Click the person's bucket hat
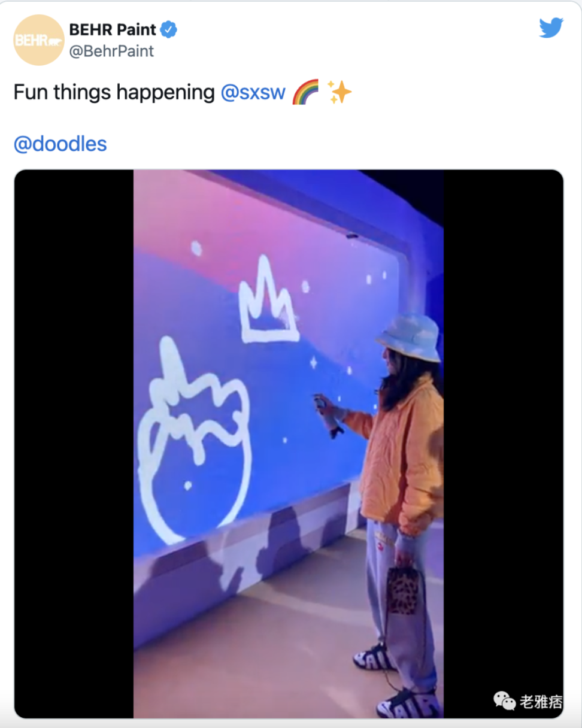This screenshot has width=582, height=728. [410, 336]
